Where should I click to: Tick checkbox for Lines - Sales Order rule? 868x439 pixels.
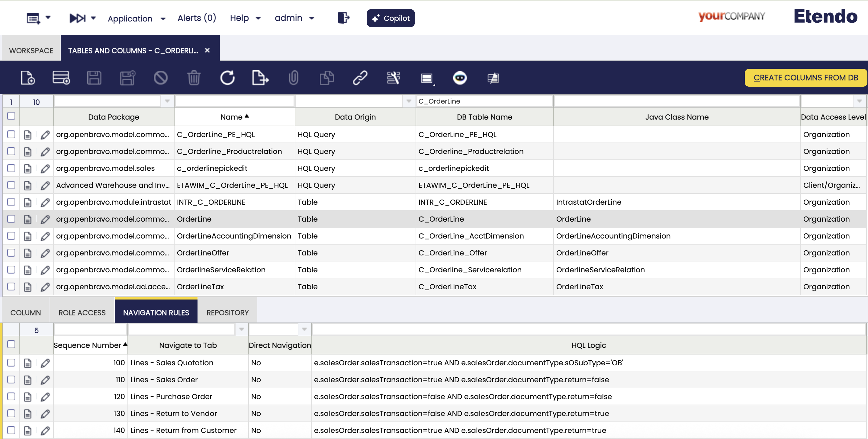(x=11, y=380)
